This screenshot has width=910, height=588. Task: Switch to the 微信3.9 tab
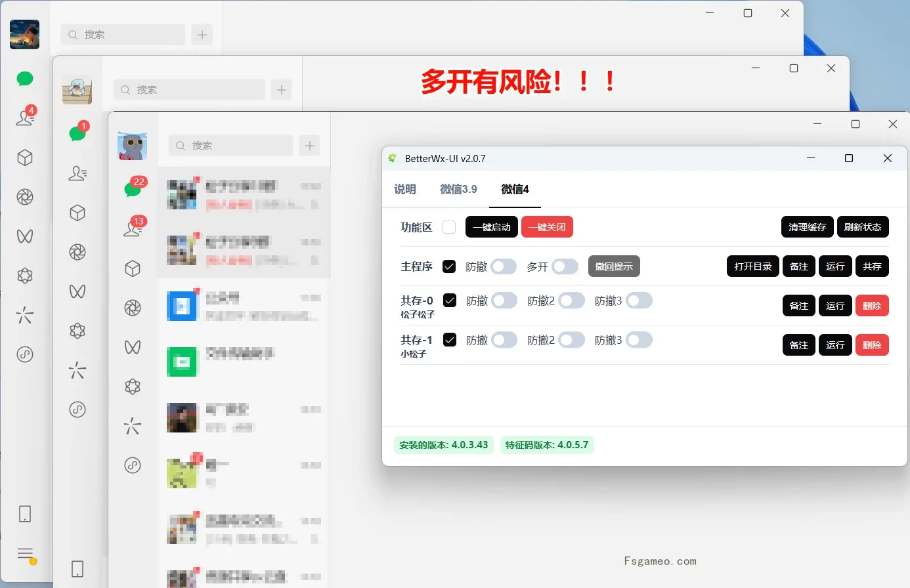[x=458, y=189]
